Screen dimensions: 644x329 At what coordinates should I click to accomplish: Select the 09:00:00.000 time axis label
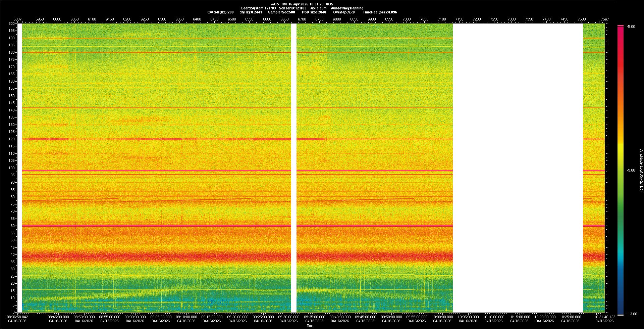point(135,317)
